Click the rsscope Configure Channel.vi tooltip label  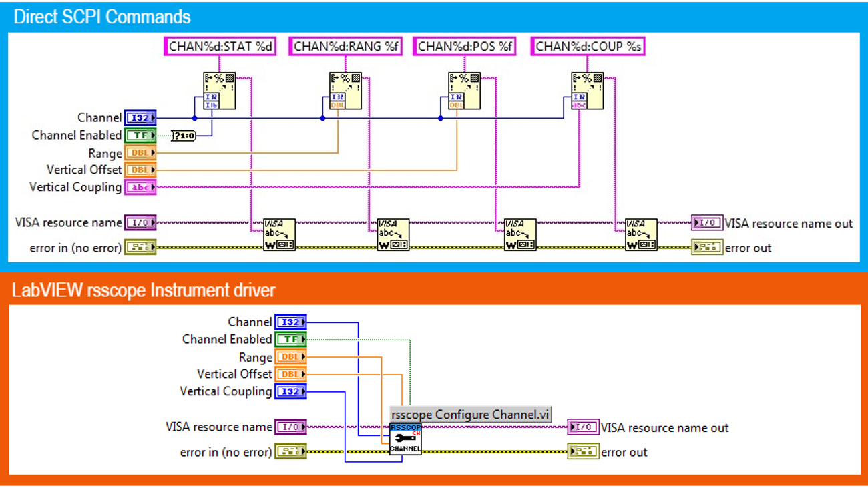click(471, 415)
